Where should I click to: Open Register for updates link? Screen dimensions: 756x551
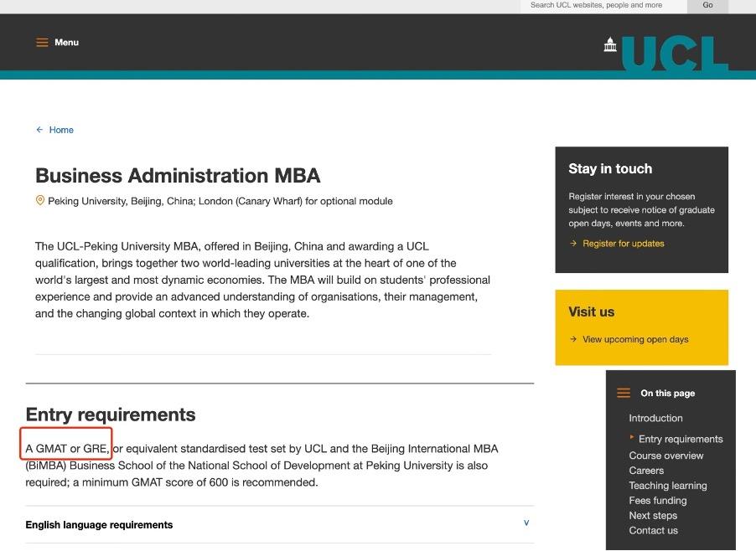623,244
